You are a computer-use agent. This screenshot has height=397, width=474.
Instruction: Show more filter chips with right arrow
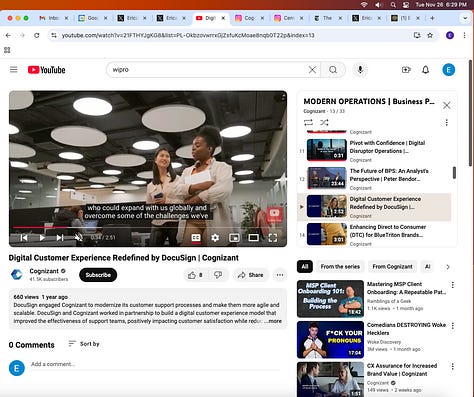coord(448,267)
